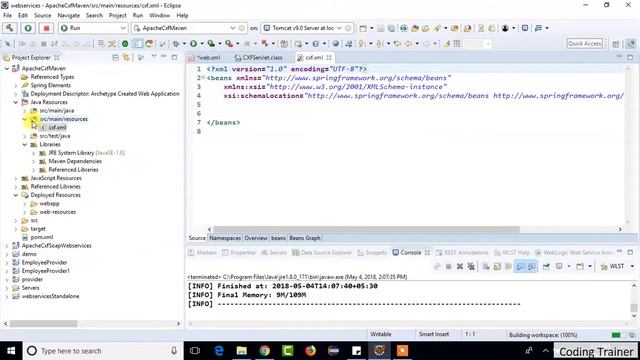The height and width of the screenshot is (360, 640).
Task: Open Firefox from the taskbar
Action: [x=310, y=351]
